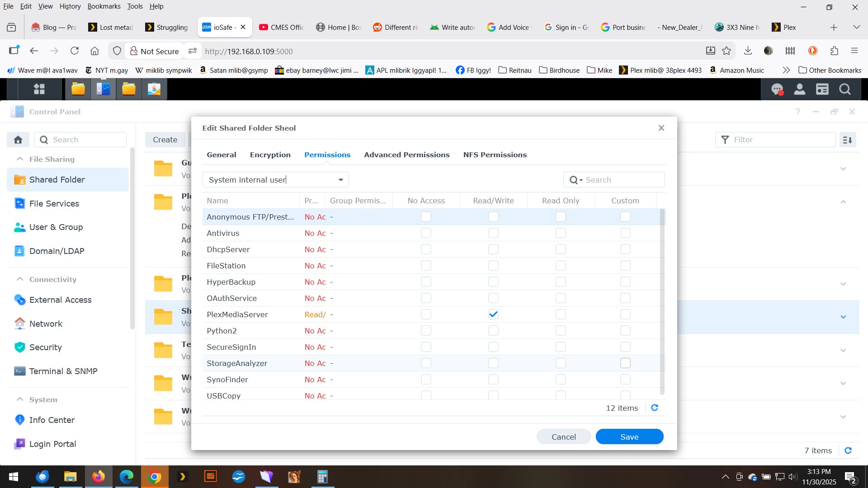Open the DSM user options icon

(x=800, y=89)
